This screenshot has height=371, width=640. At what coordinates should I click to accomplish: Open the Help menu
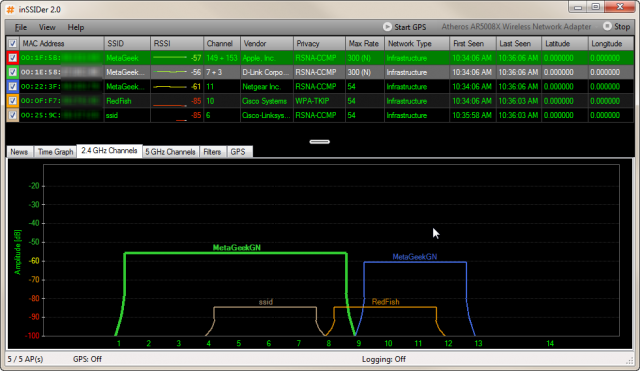point(76,27)
